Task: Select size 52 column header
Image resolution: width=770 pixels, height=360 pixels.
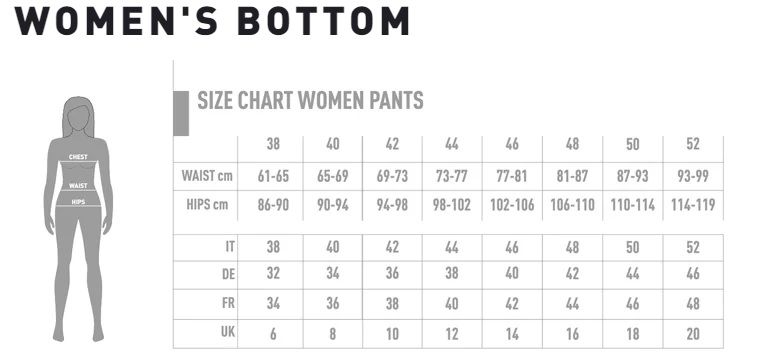Action: click(693, 144)
